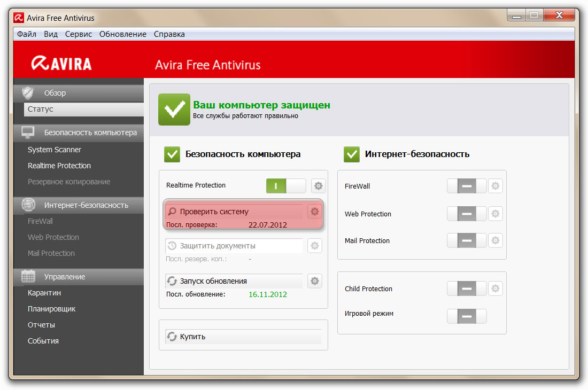Open Web Protection settings gear
The width and height of the screenshot is (588, 390).
point(496,214)
